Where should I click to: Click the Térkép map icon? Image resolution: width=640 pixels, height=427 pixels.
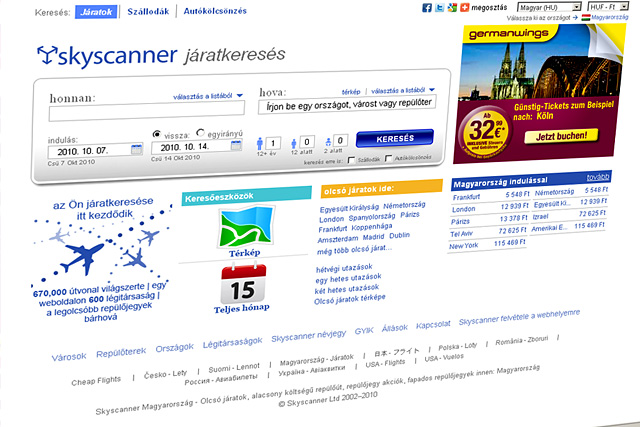pos(245,227)
